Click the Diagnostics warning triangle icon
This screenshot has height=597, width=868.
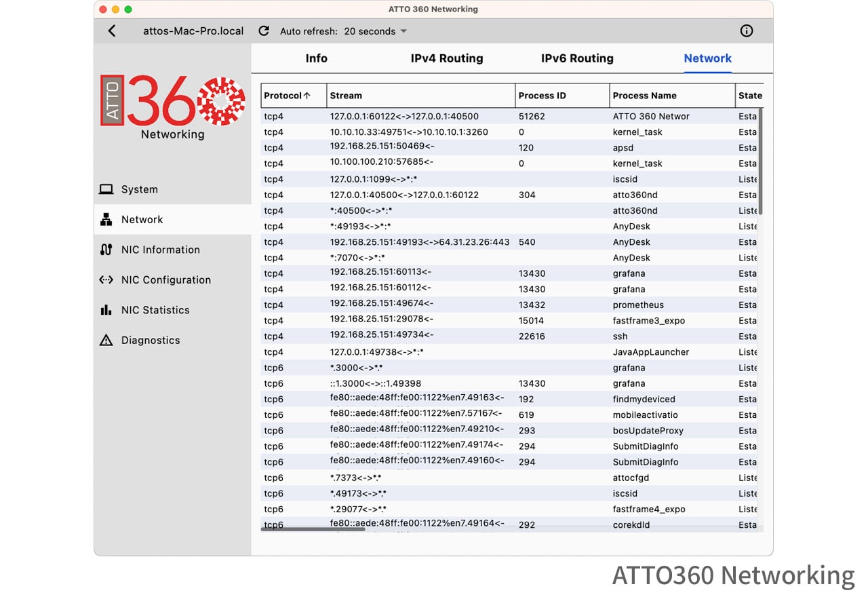pyautogui.click(x=106, y=340)
